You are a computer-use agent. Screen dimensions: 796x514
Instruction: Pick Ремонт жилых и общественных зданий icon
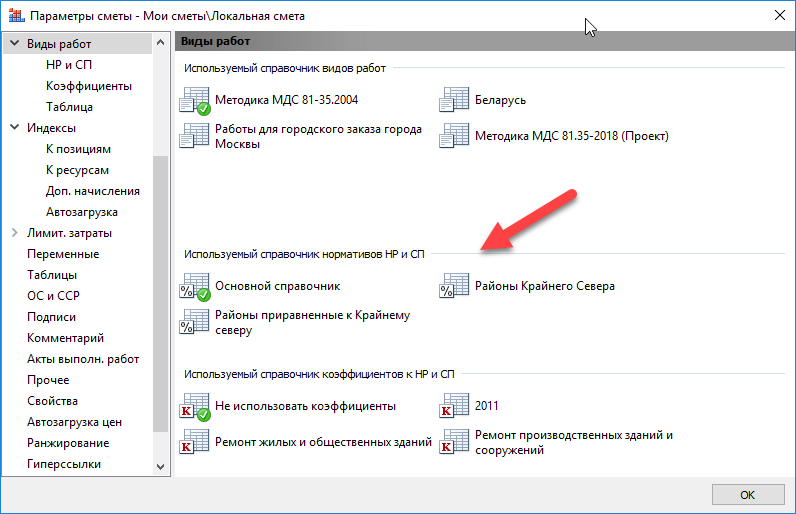(x=194, y=441)
